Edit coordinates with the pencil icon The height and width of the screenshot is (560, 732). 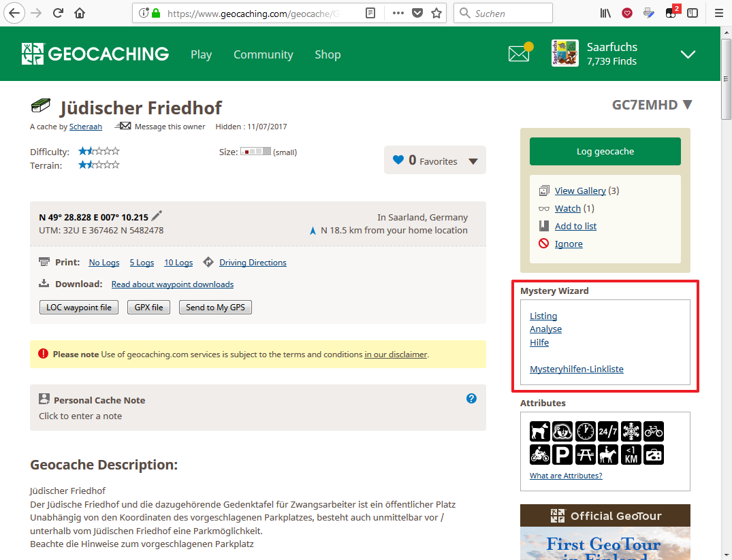point(157,216)
